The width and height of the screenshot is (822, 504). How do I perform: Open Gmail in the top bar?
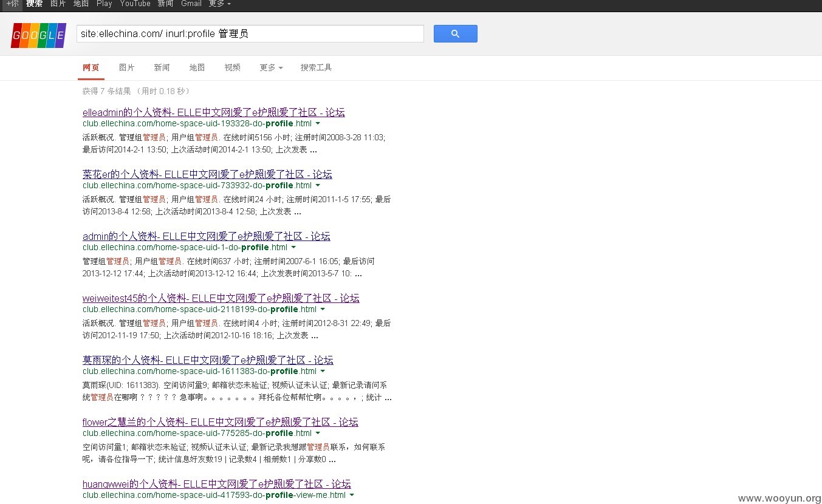191,4
